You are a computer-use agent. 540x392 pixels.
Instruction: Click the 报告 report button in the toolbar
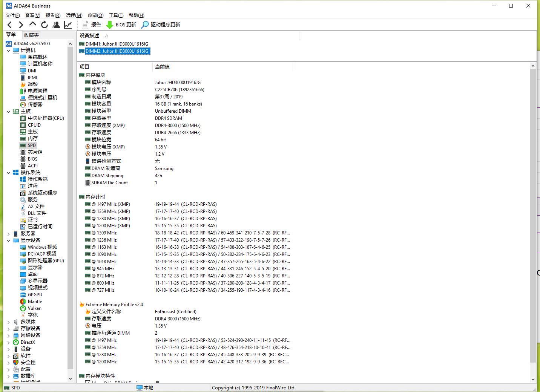pyautogui.click(x=92, y=25)
